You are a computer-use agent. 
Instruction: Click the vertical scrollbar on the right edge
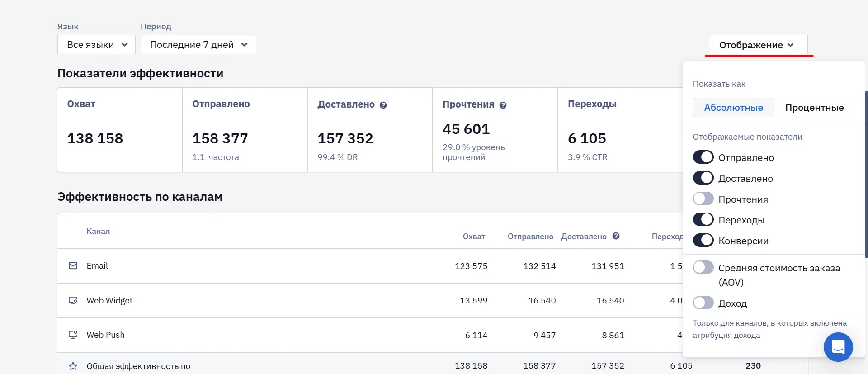[x=866, y=174]
